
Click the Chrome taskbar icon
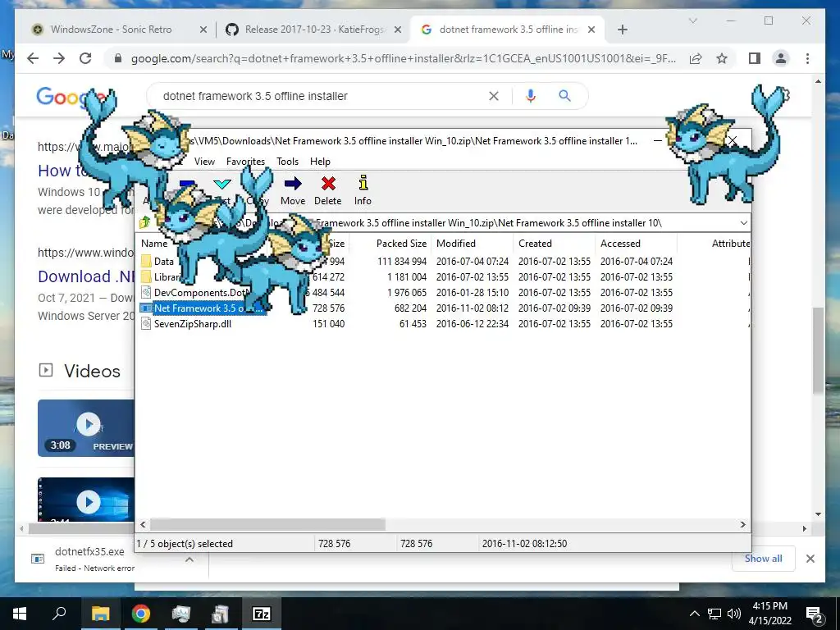[x=140, y=614]
